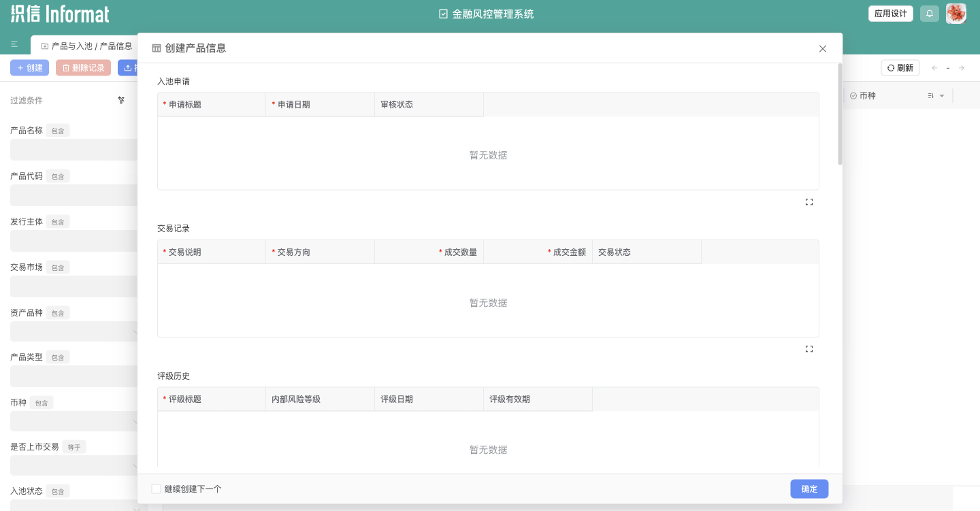Focus the 产品名称 filter input
Image resolution: width=980 pixels, height=511 pixels.
[x=74, y=150]
